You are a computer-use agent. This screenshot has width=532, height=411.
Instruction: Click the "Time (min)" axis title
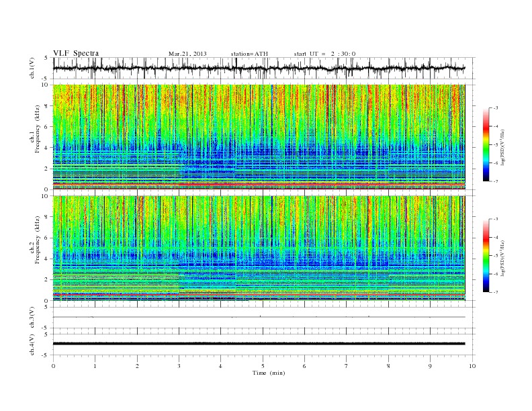pos(269,373)
